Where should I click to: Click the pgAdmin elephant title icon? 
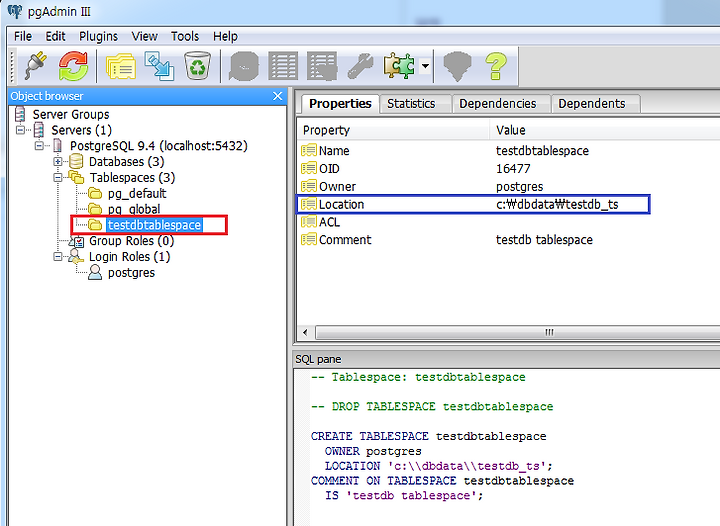point(14,11)
